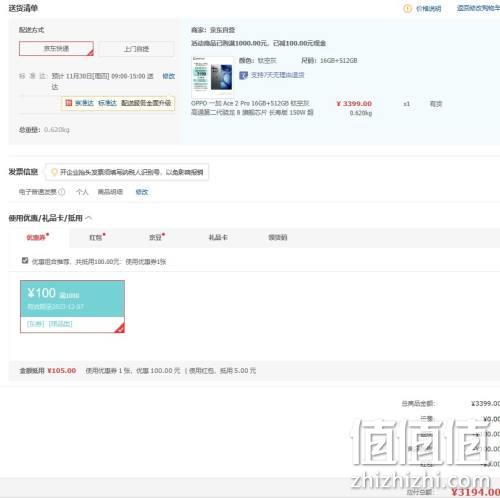Select 京东快递 delivery method
500x498 pixels.
point(56,49)
